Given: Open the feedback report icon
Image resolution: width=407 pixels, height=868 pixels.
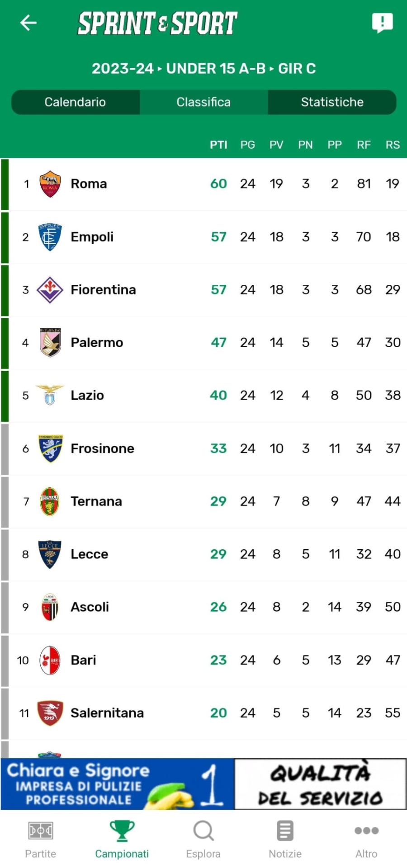Looking at the screenshot, I should coord(382,23).
